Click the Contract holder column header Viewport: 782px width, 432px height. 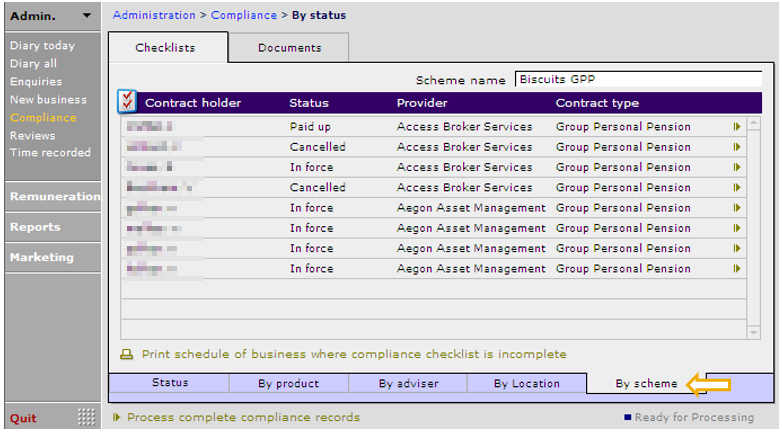(x=193, y=103)
